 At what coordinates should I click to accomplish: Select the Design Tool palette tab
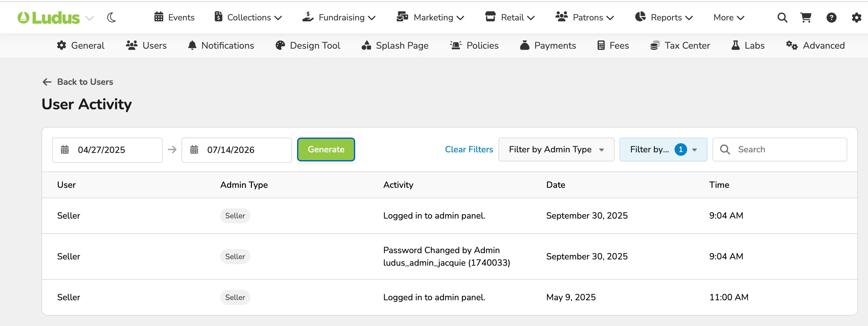pyautogui.click(x=308, y=46)
